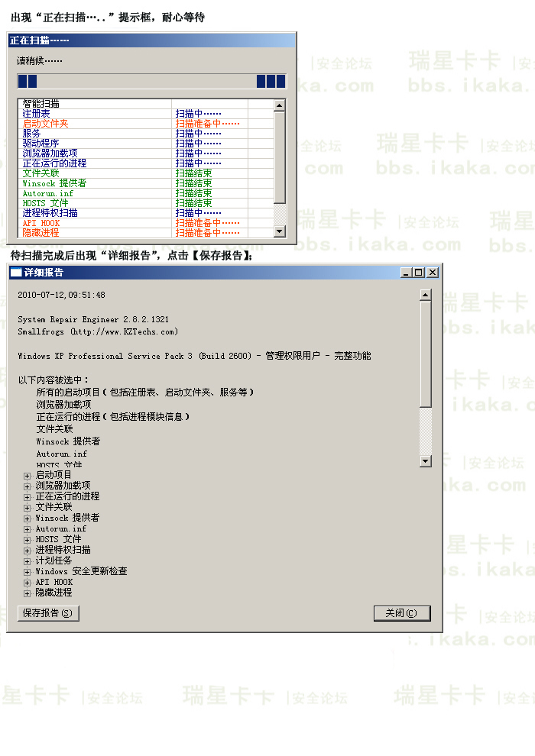Image resolution: width=535 pixels, height=756 pixels.
Task: Expand the HOSTS 文件 tree node
Action: [x=27, y=540]
